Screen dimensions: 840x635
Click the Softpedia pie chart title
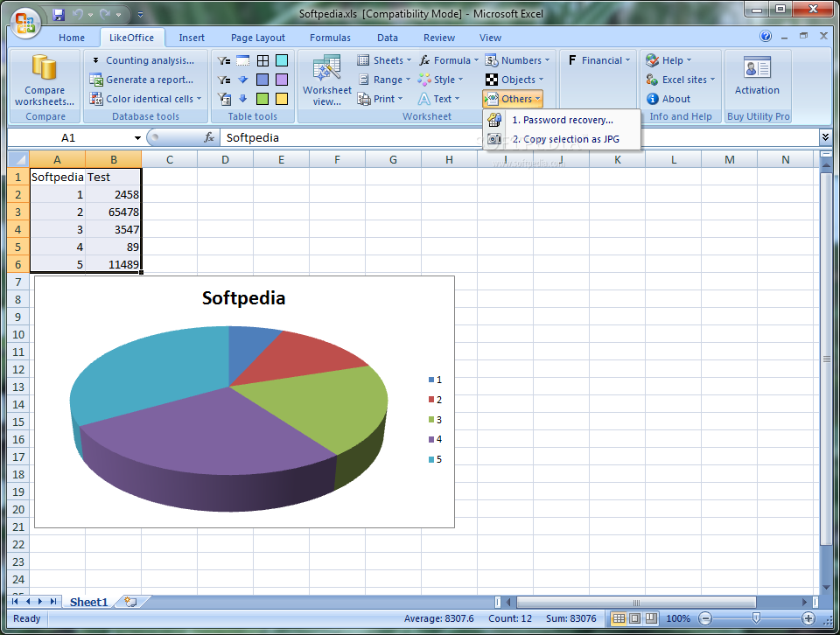click(x=244, y=298)
